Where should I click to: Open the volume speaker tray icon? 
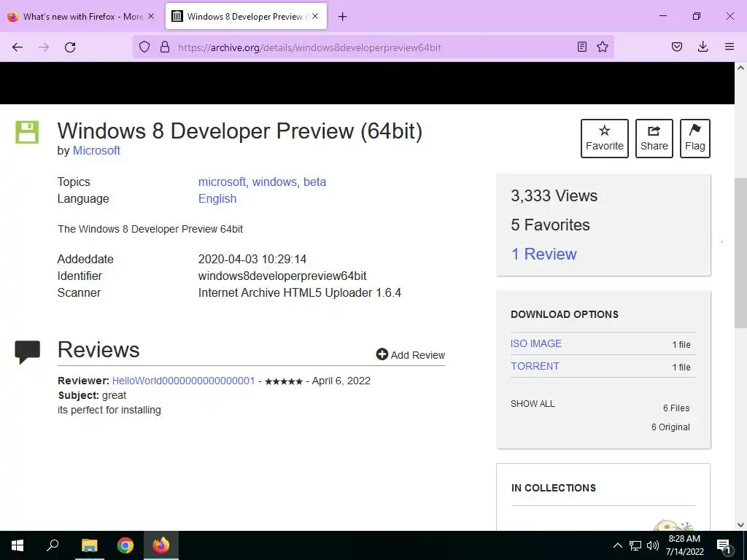click(x=653, y=545)
